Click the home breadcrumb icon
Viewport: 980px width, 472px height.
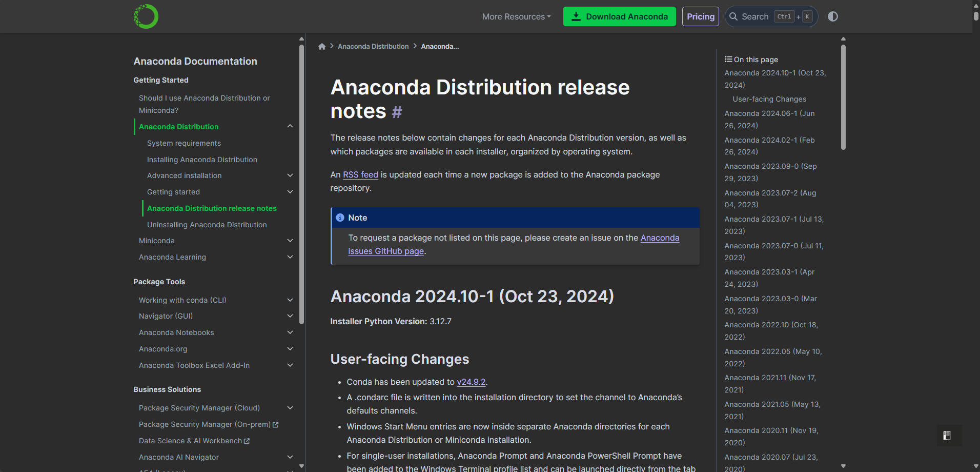coord(322,46)
